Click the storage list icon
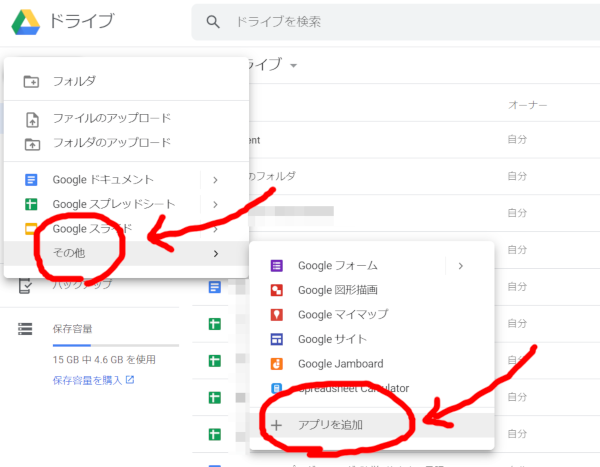Viewport: 600px width, 467px height. 25,329
